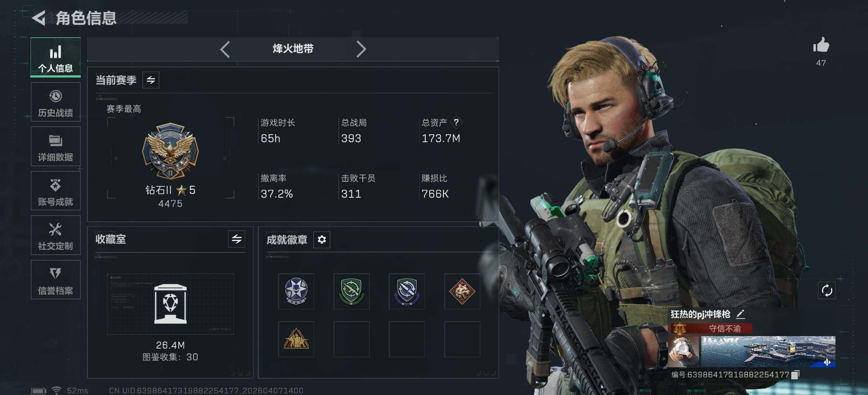Switch to next mode with right chevron

click(361, 49)
